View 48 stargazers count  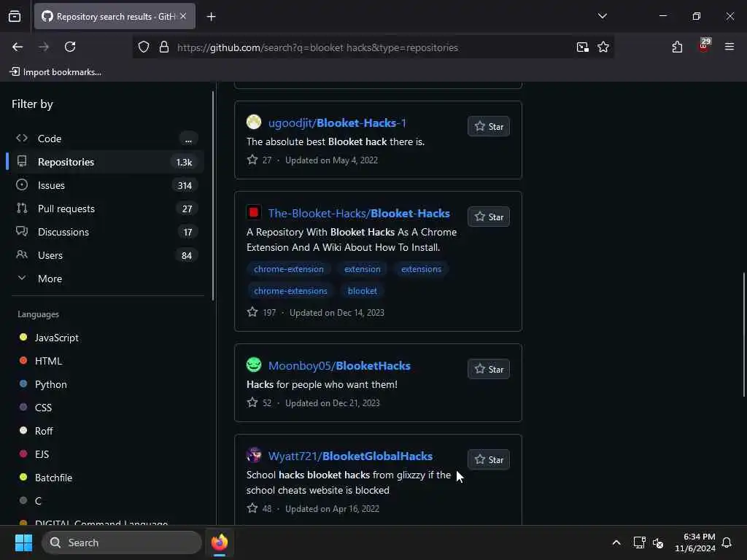[259, 508]
